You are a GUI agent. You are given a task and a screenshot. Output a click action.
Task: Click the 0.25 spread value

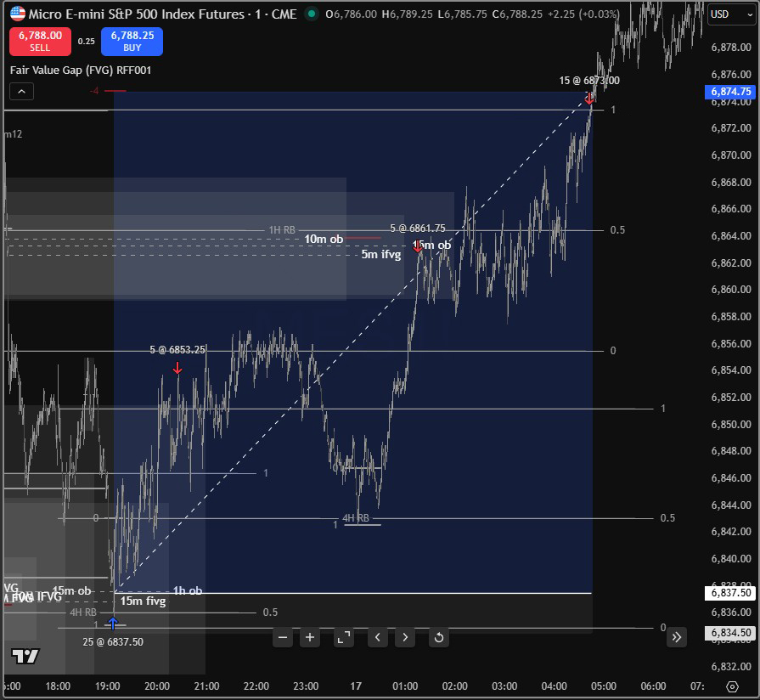pyautogui.click(x=87, y=42)
